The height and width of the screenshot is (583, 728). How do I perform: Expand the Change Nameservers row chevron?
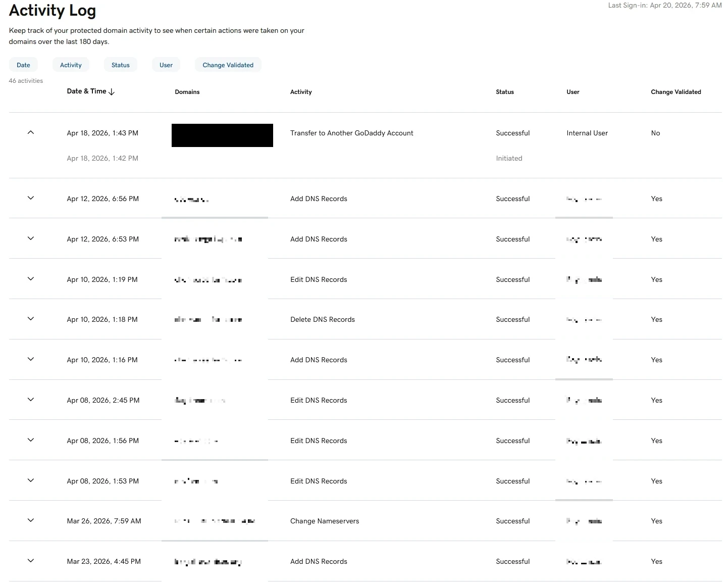(31, 520)
